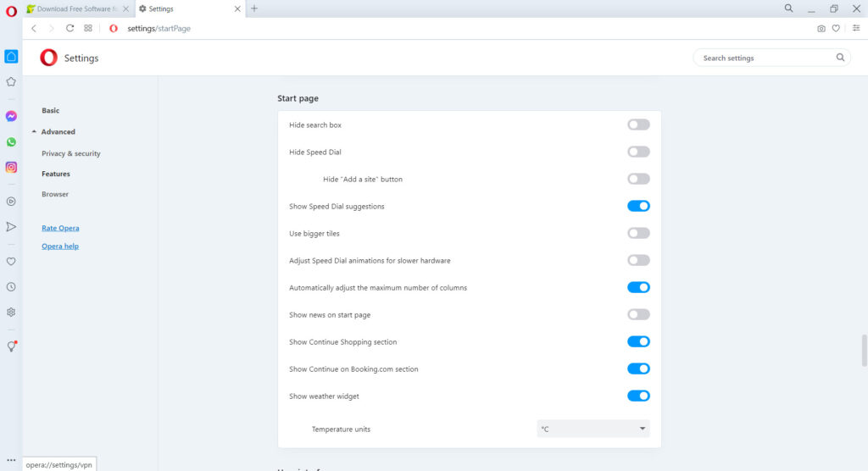Switch to the Download Free Software tab
868x471 pixels.
click(x=77, y=8)
